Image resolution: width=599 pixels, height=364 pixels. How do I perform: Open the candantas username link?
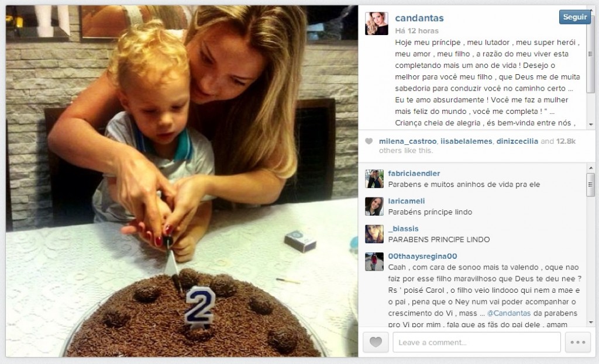pyautogui.click(x=419, y=18)
